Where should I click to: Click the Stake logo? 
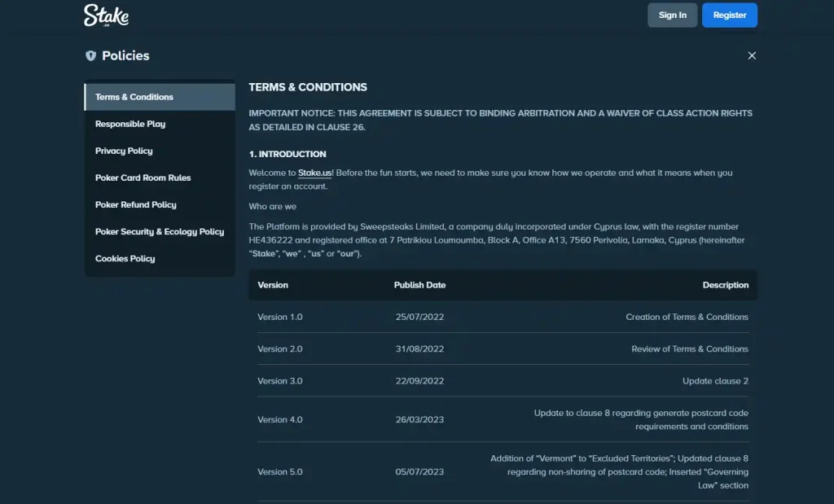[107, 15]
